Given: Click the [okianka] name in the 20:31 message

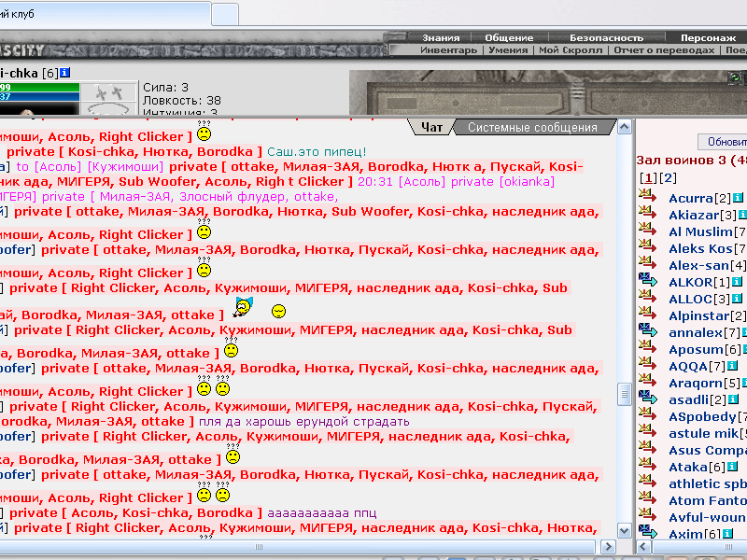Looking at the screenshot, I should [x=527, y=181].
